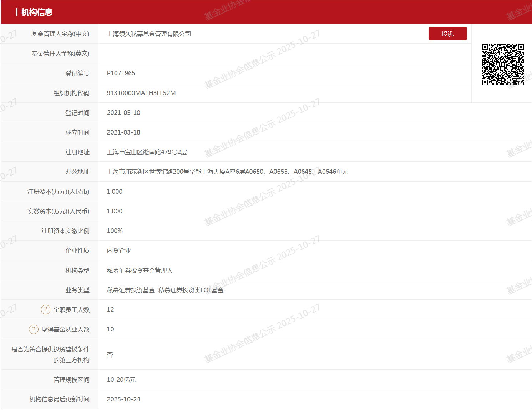Click the 投诉 complaint button
Image resolution: width=532 pixels, height=410 pixels.
(x=447, y=33)
